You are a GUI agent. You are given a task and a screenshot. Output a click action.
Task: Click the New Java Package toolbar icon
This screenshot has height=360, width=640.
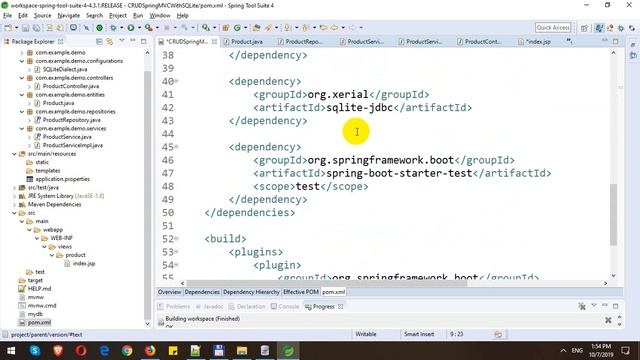point(225,28)
